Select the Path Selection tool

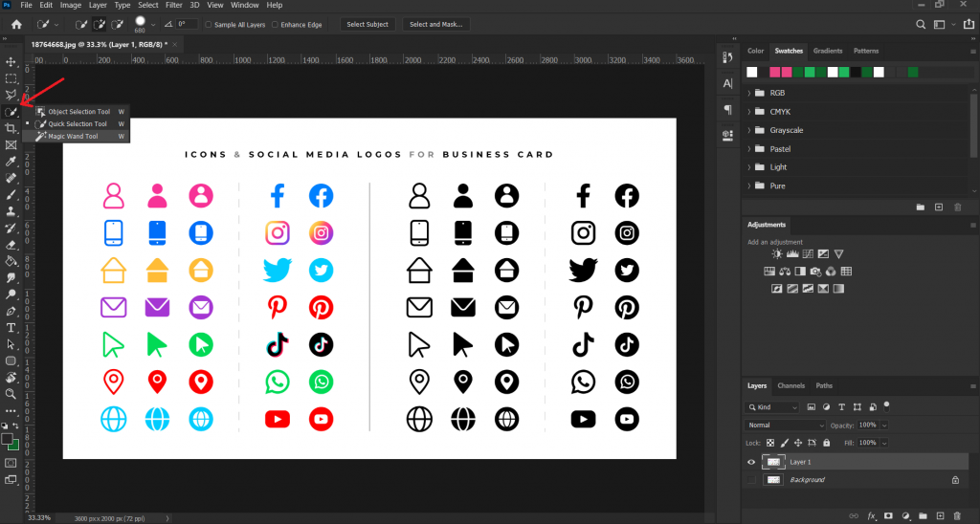11,344
